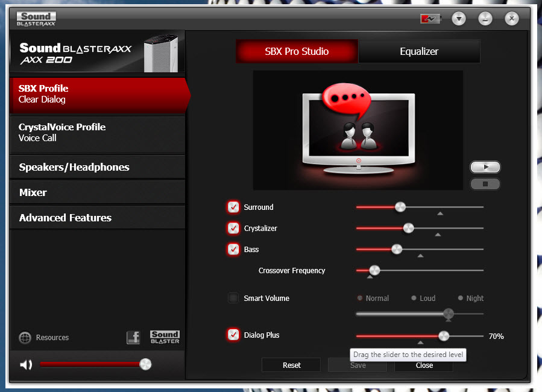
Task: Minimize the Sound Blaster Axx window
Action: 485,18
